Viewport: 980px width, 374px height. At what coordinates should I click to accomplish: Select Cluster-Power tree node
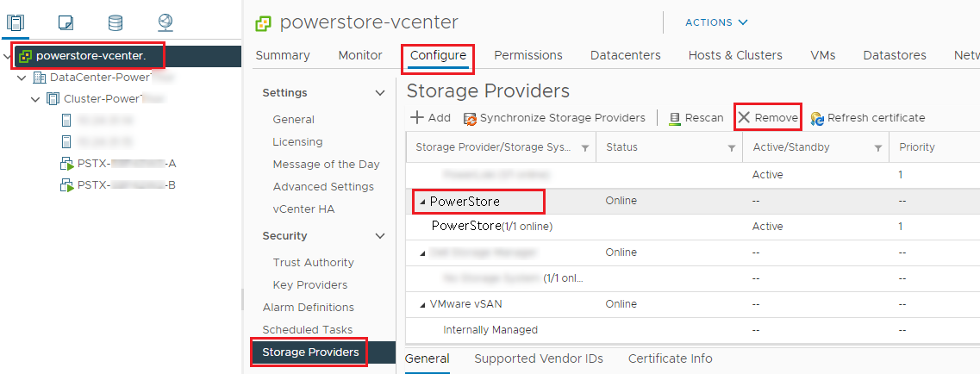(x=105, y=98)
